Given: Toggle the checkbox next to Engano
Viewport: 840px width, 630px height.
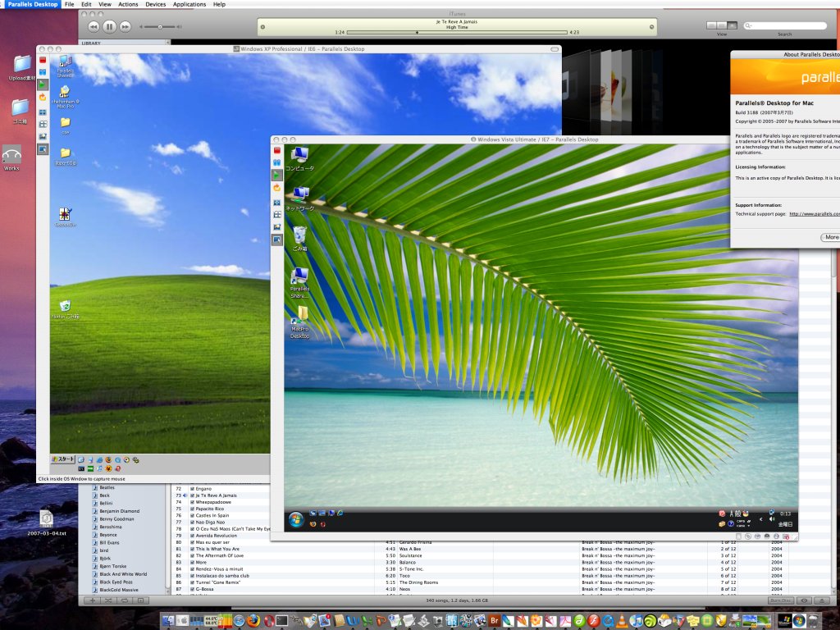Looking at the screenshot, I should coord(192,489).
